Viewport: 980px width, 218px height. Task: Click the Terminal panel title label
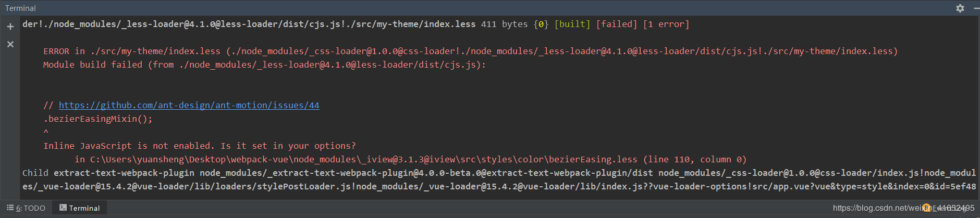(20, 8)
